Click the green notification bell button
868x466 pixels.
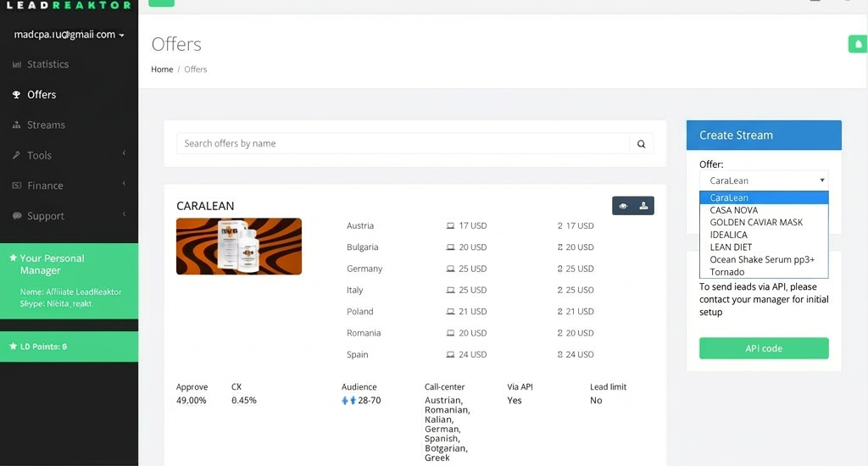point(858,44)
